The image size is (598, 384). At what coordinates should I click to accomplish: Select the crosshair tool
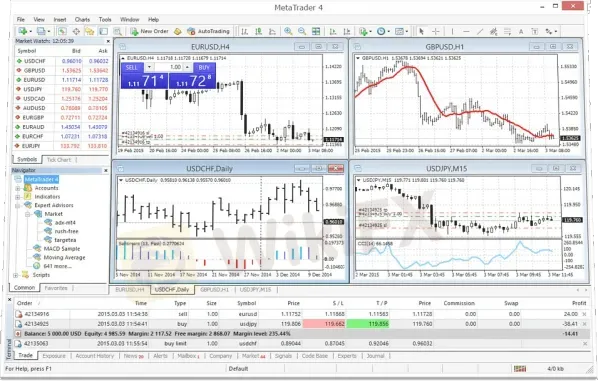click(436, 32)
